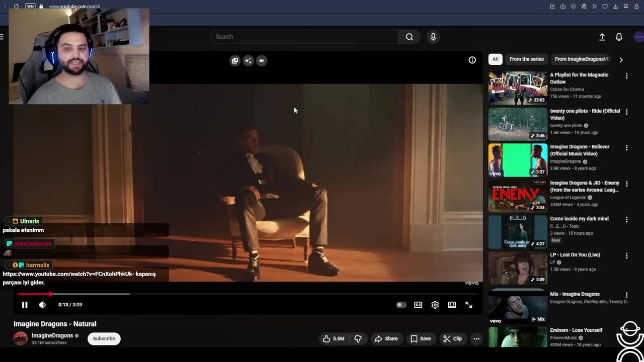This screenshot has width=644, height=362.
Task: Open options for 'Mix - Imagine Dragons'
Action: coord(626,295)
